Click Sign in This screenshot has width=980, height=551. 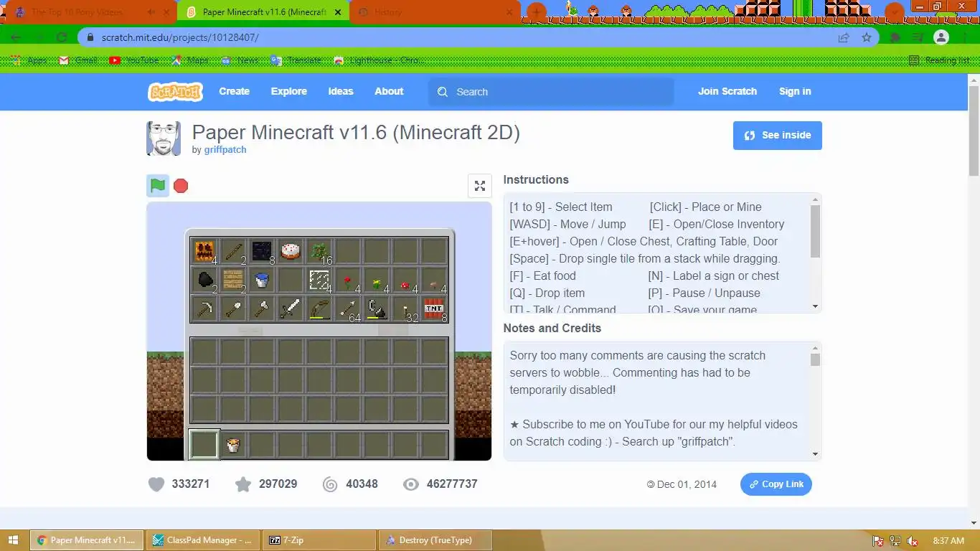[x=795, y=91]
